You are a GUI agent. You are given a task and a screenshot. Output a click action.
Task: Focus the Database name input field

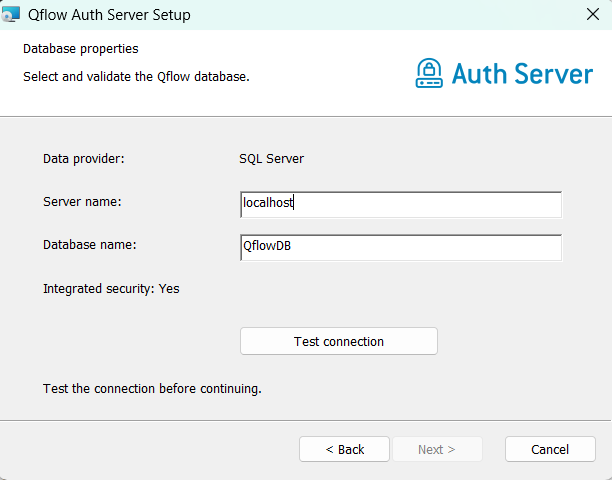(401, 247)
